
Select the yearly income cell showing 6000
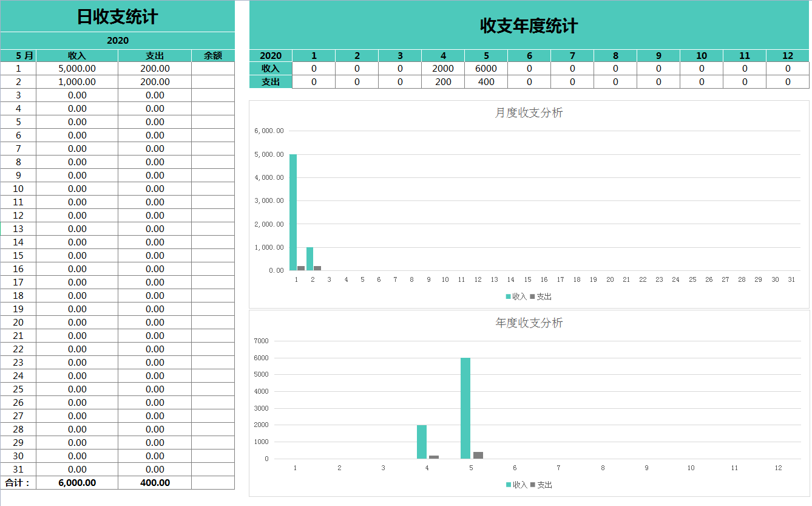[x=486, y=68]
